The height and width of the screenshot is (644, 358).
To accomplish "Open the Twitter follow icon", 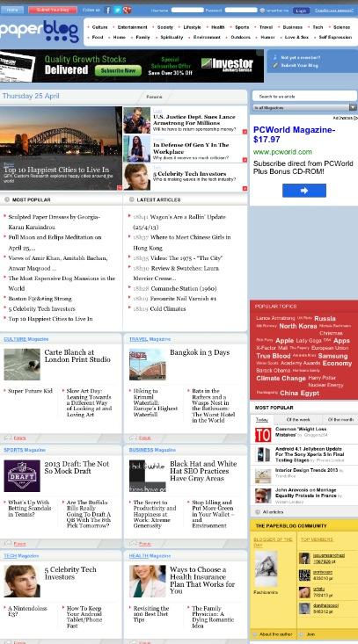I will point(118,11).
